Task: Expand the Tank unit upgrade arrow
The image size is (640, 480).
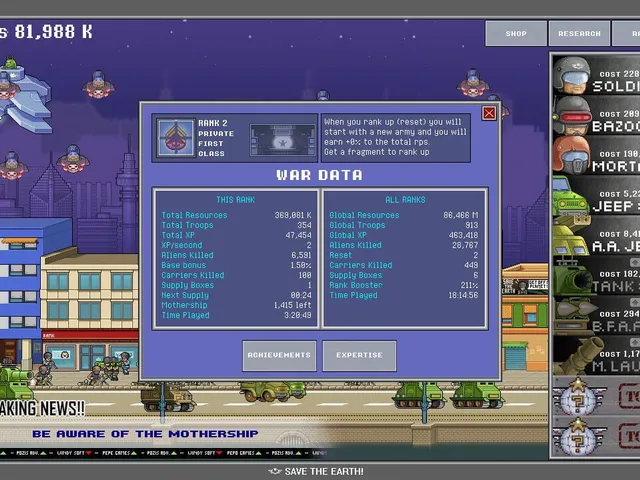Action: point(635,262)
